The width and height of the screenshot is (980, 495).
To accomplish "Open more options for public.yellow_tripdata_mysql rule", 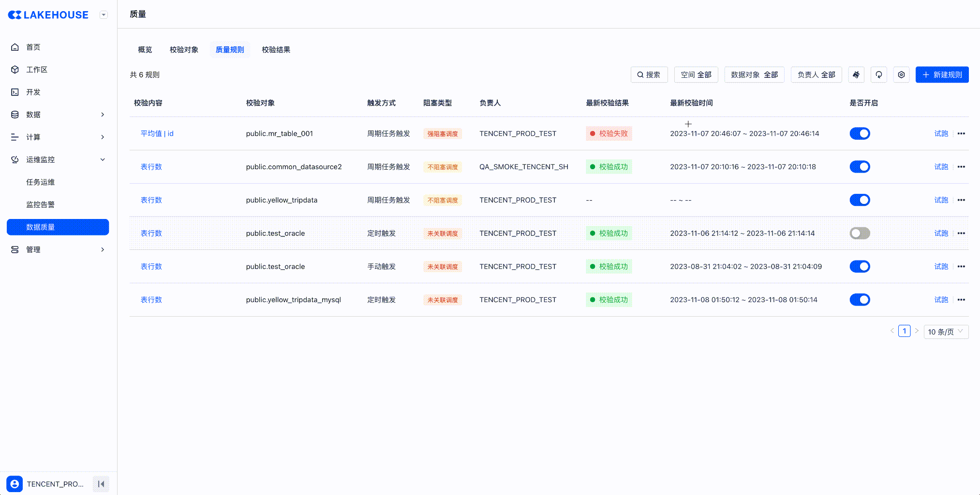I will (x=961, y=300).
